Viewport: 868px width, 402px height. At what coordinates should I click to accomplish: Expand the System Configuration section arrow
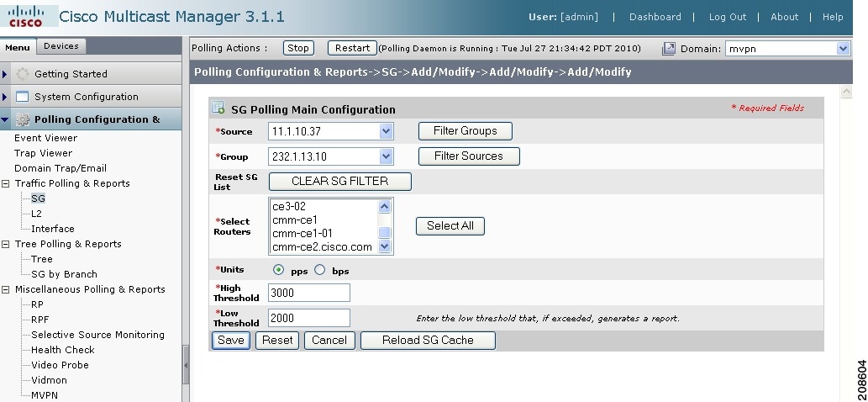pyautogui.click(x=5, y=97)
